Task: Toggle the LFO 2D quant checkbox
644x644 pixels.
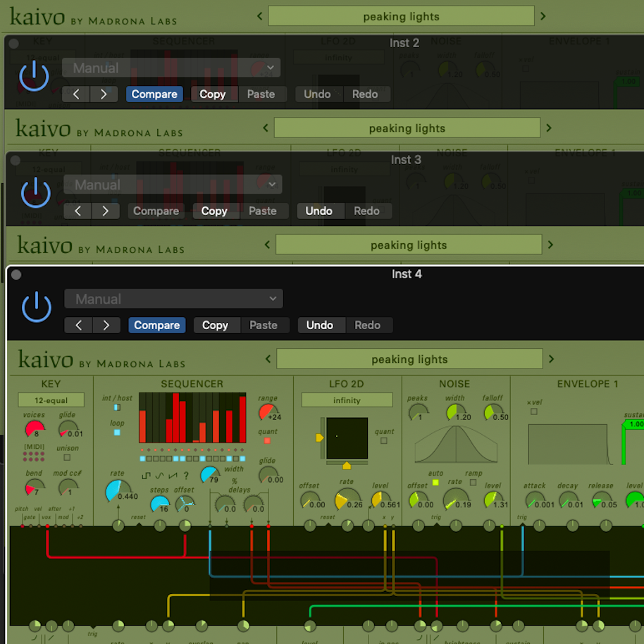Action: (x=383, y=440)
